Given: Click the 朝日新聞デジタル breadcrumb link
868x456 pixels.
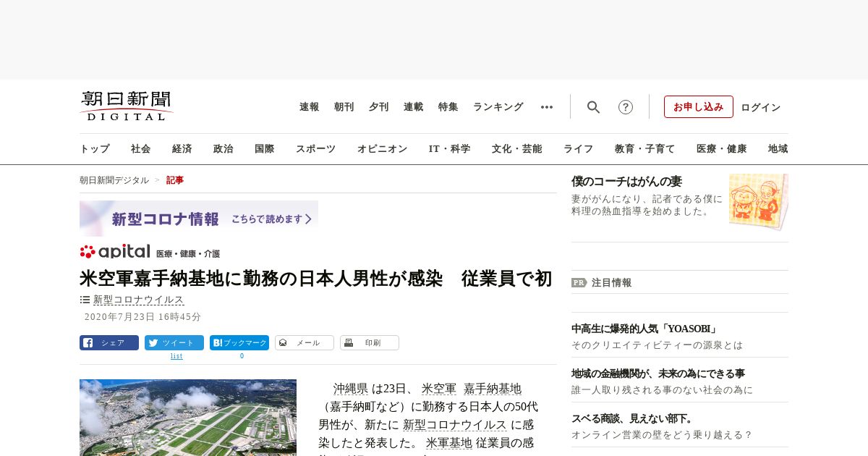Looking at the screenshot, I should pos(114,180).
